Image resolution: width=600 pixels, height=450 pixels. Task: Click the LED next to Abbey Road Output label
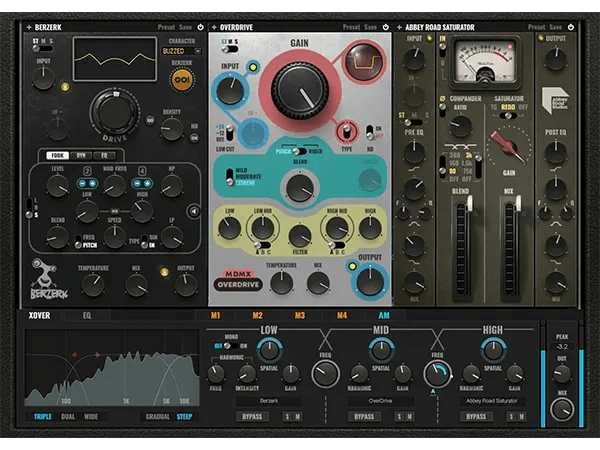pos(541,38)
